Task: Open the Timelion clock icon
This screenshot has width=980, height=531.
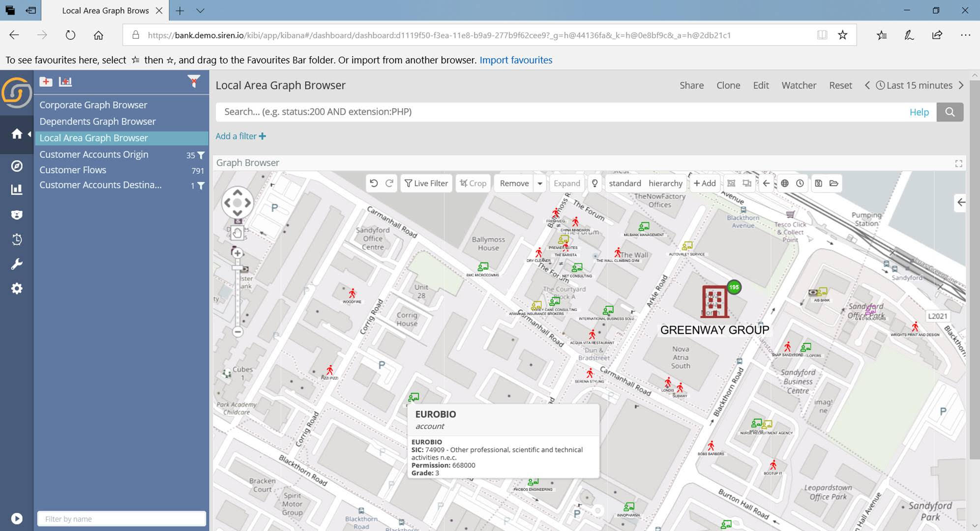Action: tap(17, 239)
